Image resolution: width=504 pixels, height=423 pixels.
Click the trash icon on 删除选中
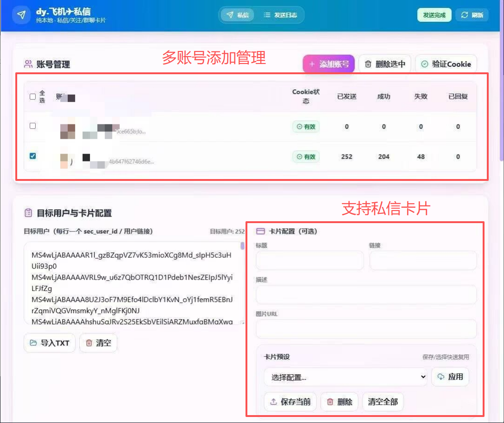pos(368,64)
